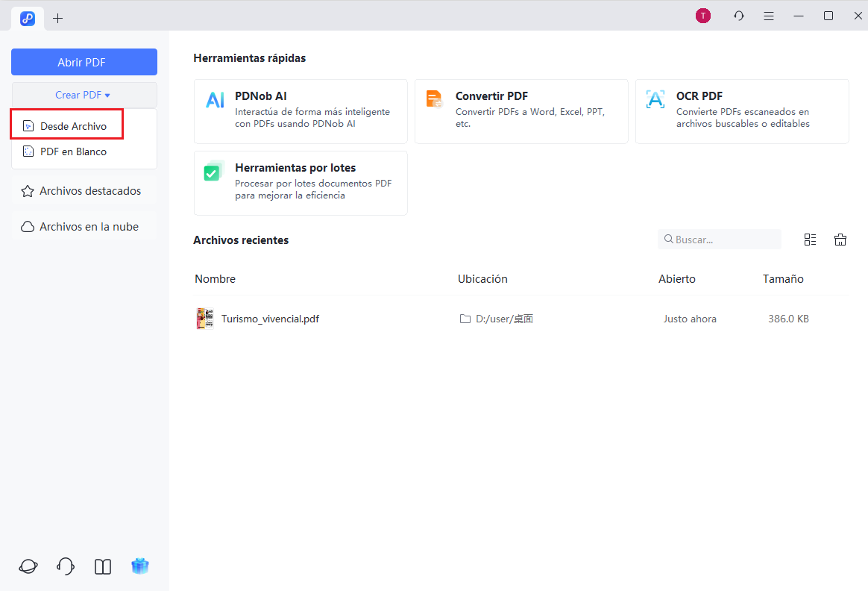Click the Buscar search field

click(719, 239)
